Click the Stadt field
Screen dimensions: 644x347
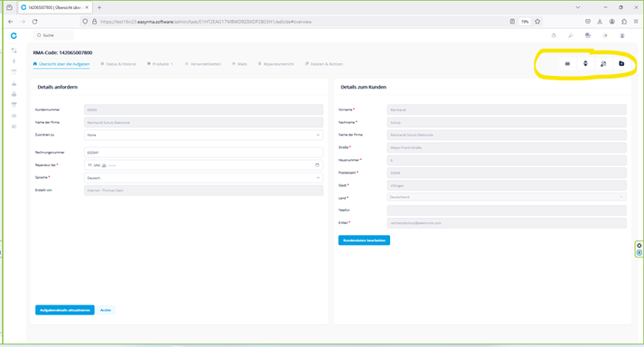[507, 185]
